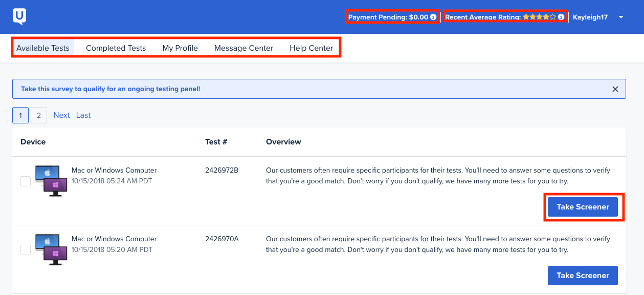Click the Recent Average Rating info icon

point(561,17)
